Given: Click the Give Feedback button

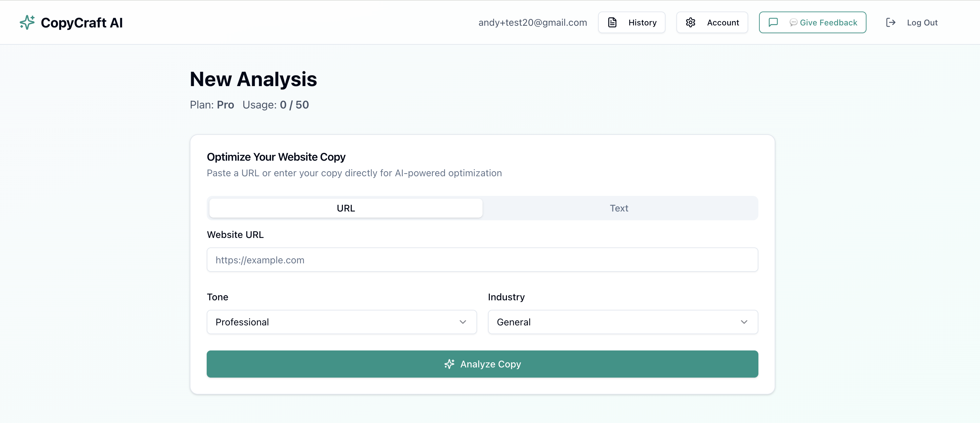Looking at the screenshot, I should click(x=813, y=22).
